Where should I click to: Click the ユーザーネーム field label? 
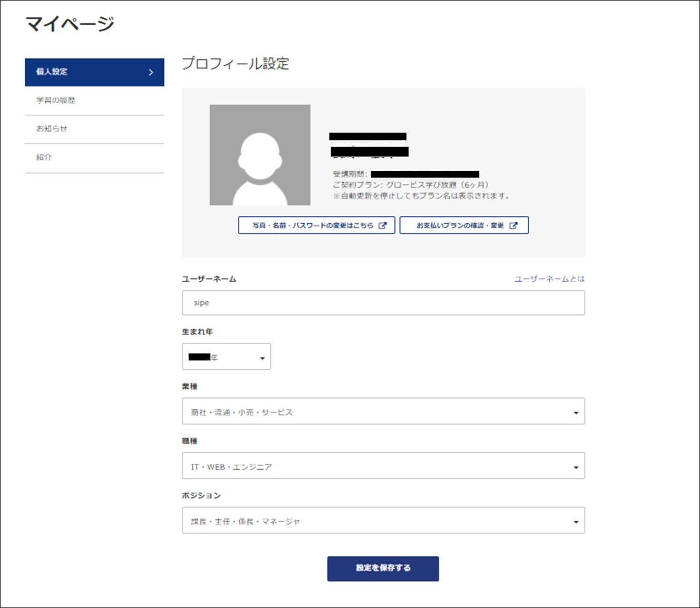(209, 279)
